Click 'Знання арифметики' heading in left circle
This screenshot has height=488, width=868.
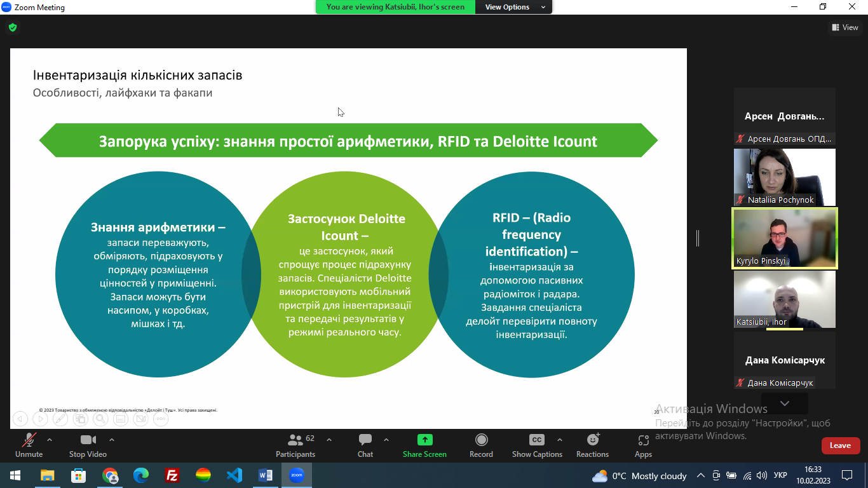(158, 227)
